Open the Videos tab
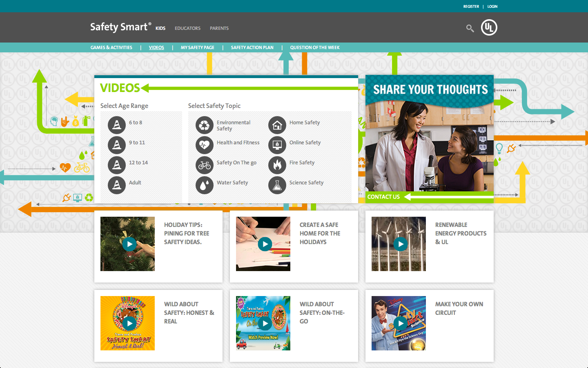 (x=156, y=47)
